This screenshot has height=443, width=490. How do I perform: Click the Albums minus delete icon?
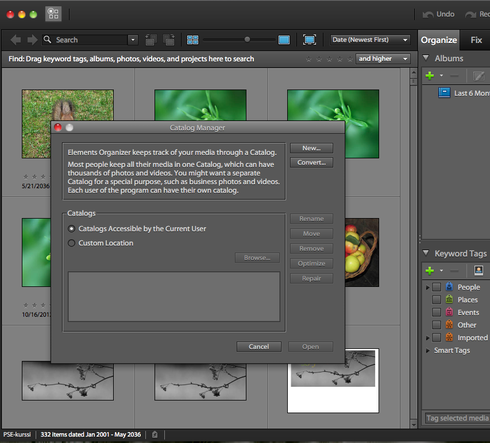tap(454, 76)
